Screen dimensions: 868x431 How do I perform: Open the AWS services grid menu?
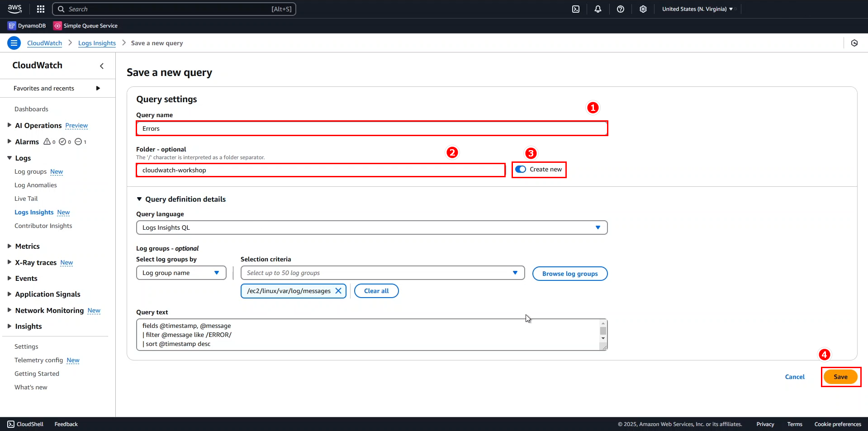(x=41, y=9)
